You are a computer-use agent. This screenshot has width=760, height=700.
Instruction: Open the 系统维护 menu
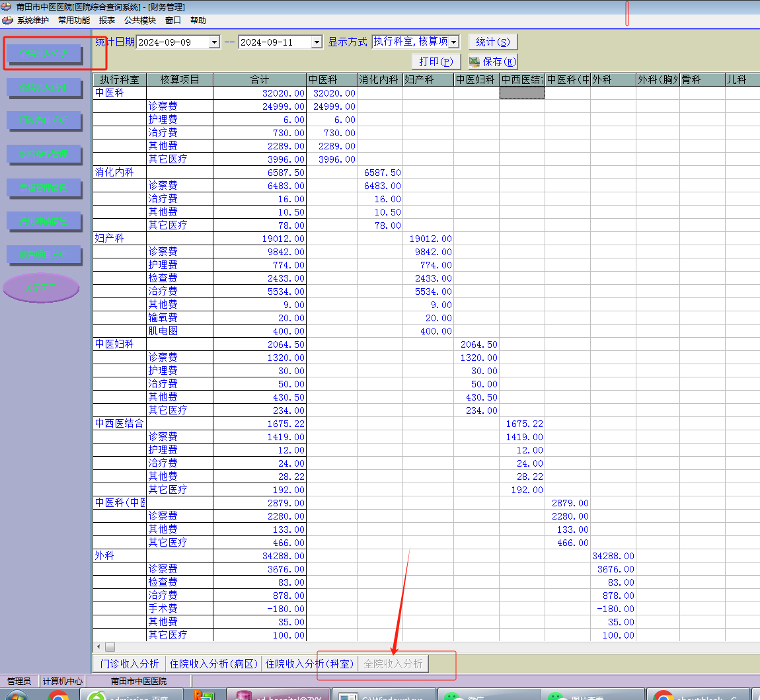33,20
